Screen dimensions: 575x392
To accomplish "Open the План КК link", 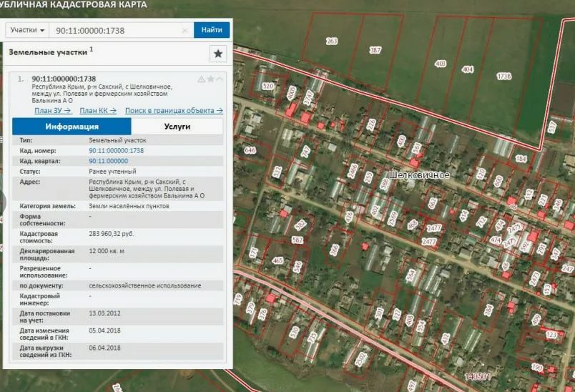I will pos(98,111).
